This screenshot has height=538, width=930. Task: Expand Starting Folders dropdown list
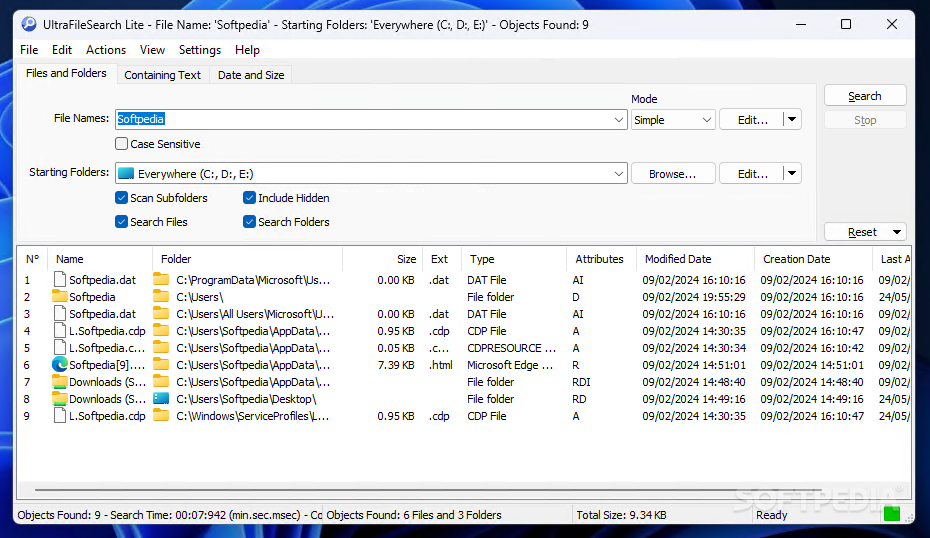[x=618, y=174]
